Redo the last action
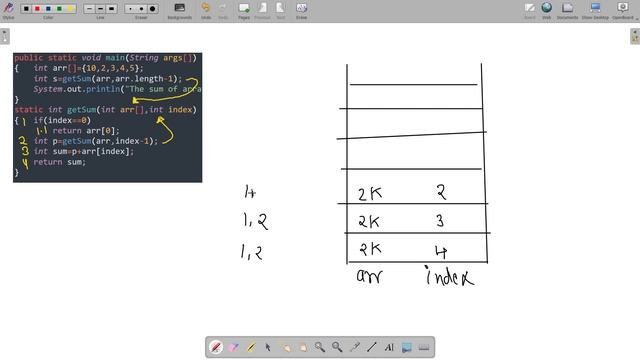The image size is (640, 360). 223,10
